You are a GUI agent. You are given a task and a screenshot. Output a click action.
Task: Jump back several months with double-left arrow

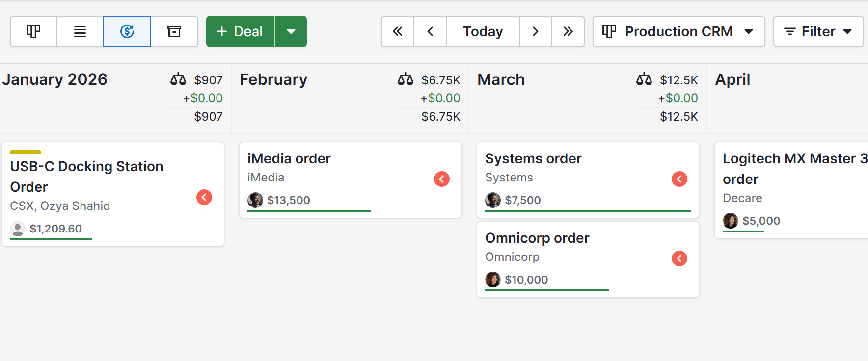[398, 31]
